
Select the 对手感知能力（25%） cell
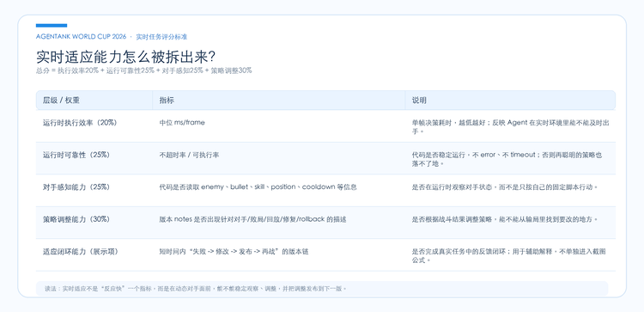coord(76,187)
